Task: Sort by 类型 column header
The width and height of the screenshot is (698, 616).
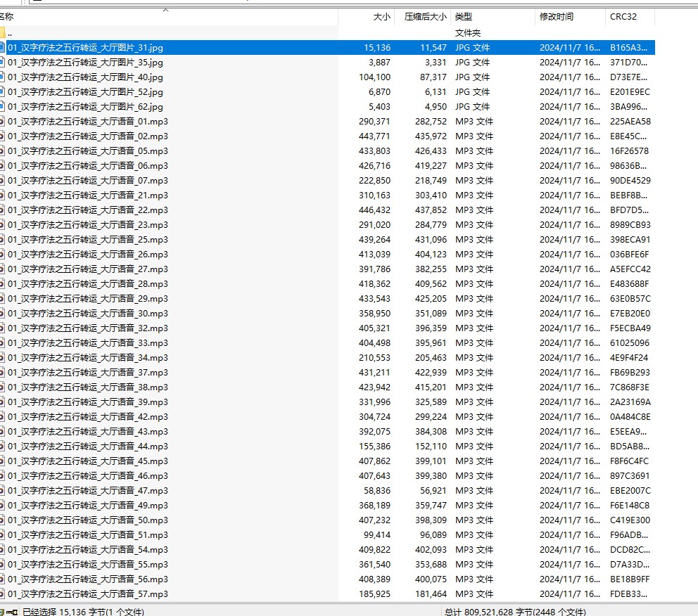Action: tap(463, 17)
